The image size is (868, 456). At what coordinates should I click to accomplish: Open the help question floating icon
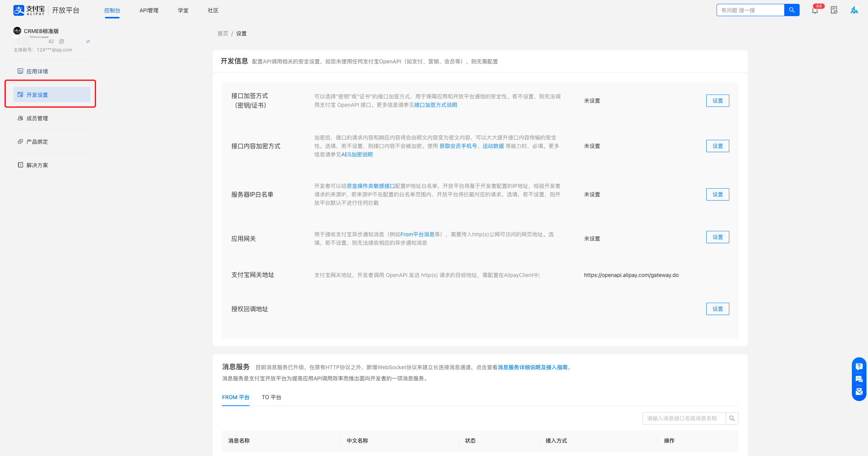coord(859,366)
